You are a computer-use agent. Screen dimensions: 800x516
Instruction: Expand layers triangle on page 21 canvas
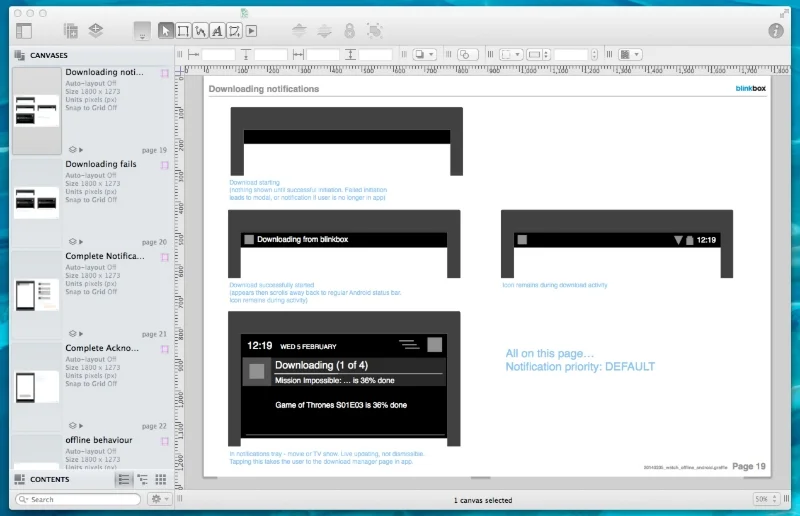point(81,334)
